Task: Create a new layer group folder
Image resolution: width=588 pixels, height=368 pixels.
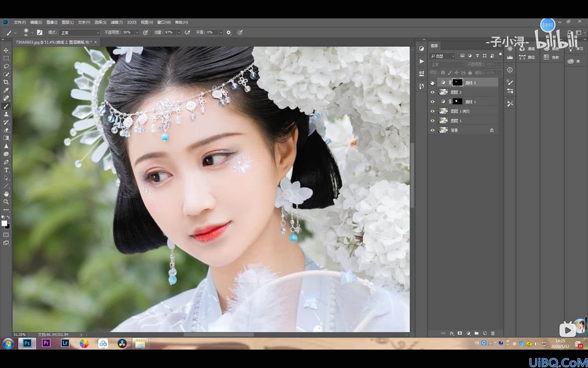Action: (477, 333)
